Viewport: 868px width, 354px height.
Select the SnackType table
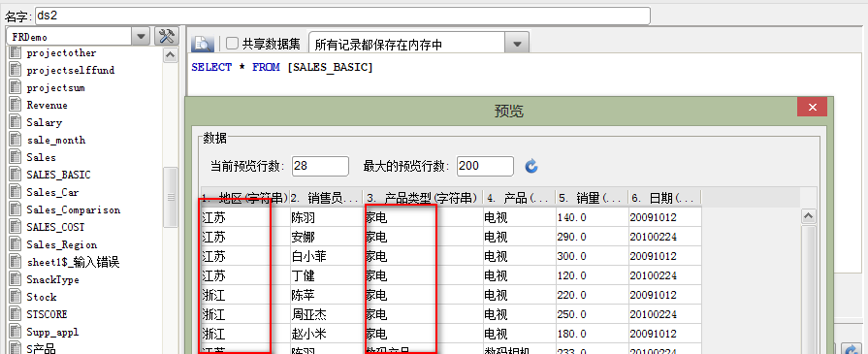pos(52,279)
